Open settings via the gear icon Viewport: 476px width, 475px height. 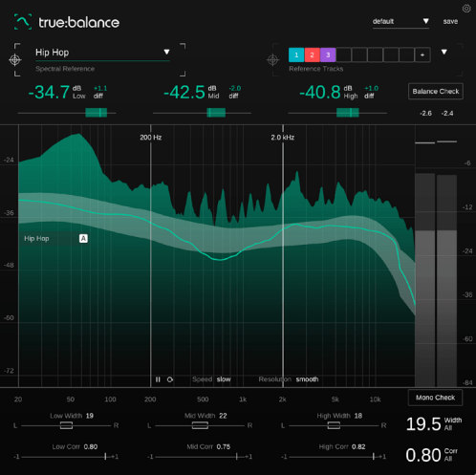click(466, 9)
